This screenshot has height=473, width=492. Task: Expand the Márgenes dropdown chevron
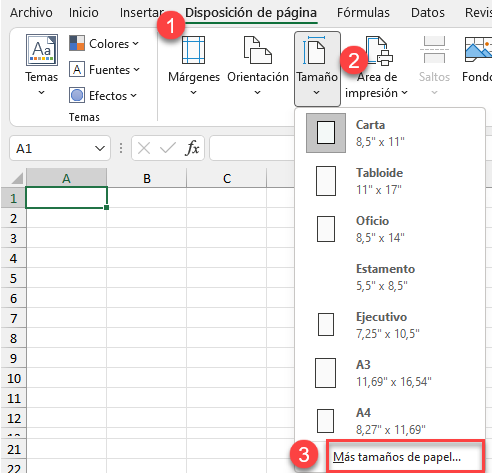(193, 92)
